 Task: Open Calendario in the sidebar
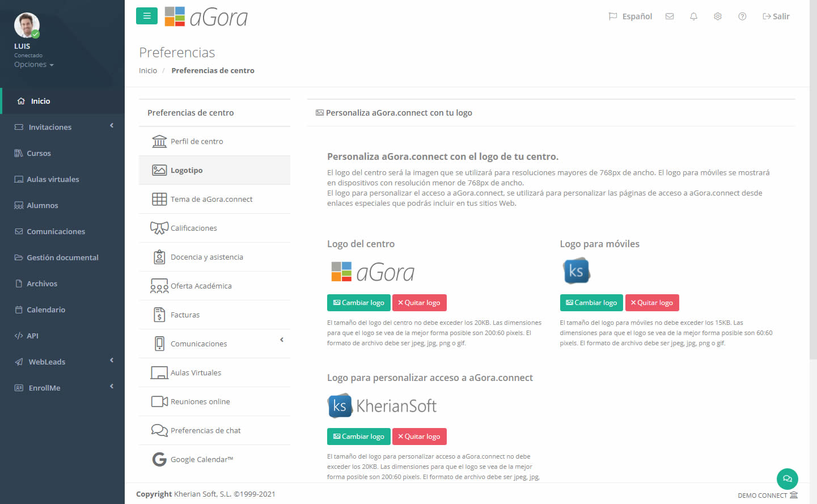click(x=62, y=310)
